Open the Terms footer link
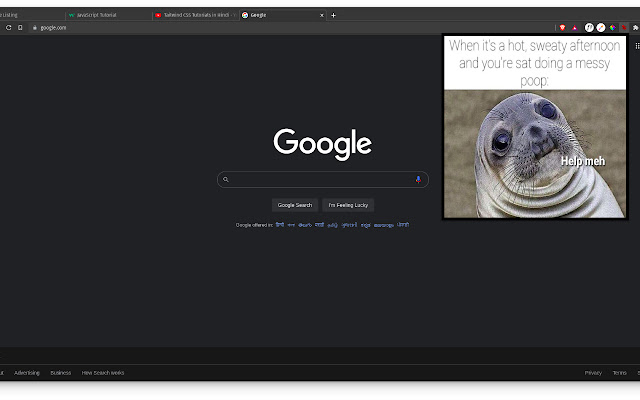This screenshot has width=640, height=400. [619, 373]
